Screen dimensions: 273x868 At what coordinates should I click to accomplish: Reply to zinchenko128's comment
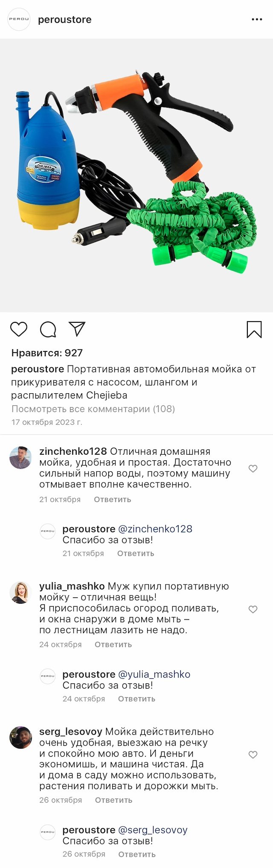click(112, 500)
